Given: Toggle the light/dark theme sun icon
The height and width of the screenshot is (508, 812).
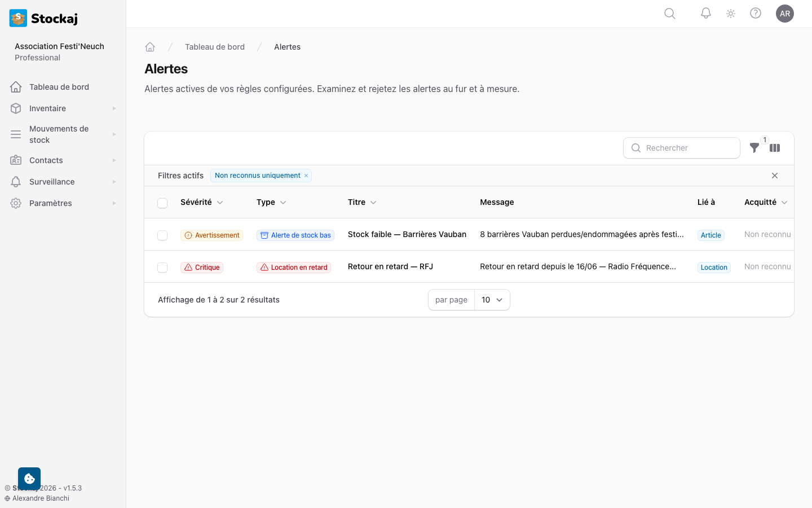Looking at the screenshot, I should click(731, 14).
